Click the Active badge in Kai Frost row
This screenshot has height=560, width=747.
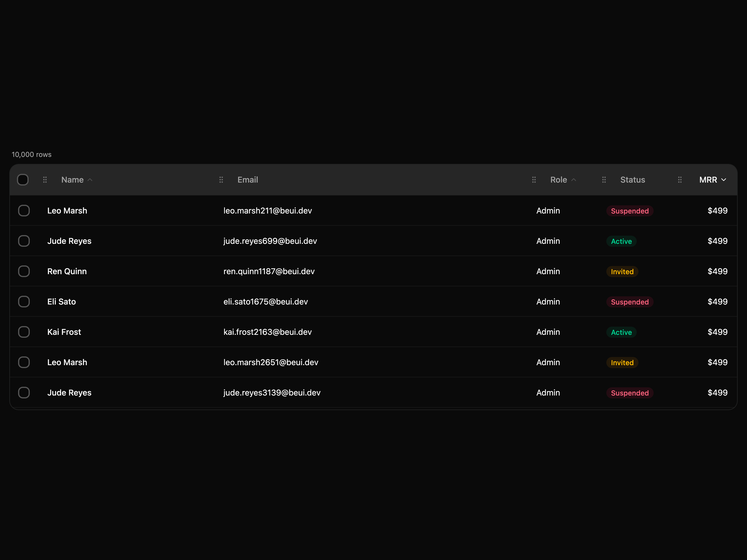[x=621, y=332]
